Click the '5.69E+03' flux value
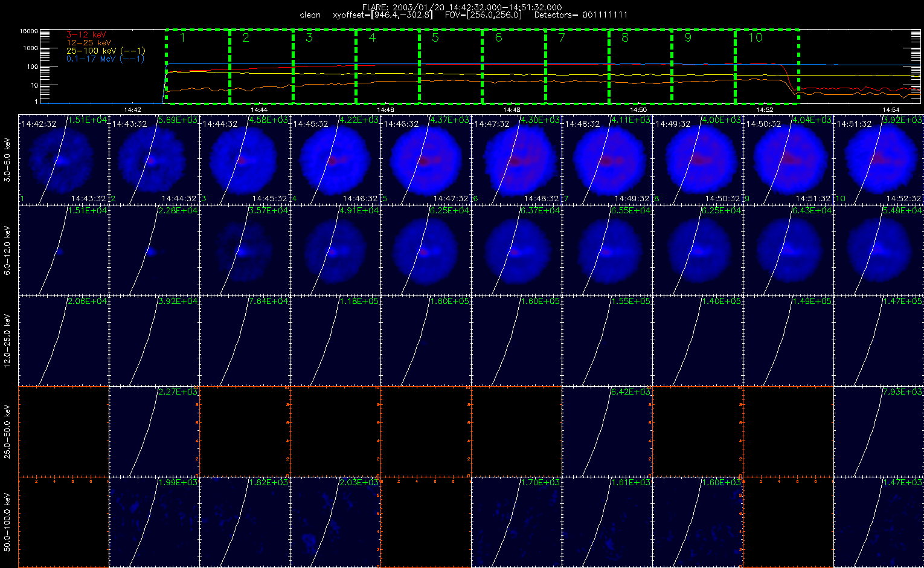Viewport: 924px width, 568px height. click(x=178, y=120)
